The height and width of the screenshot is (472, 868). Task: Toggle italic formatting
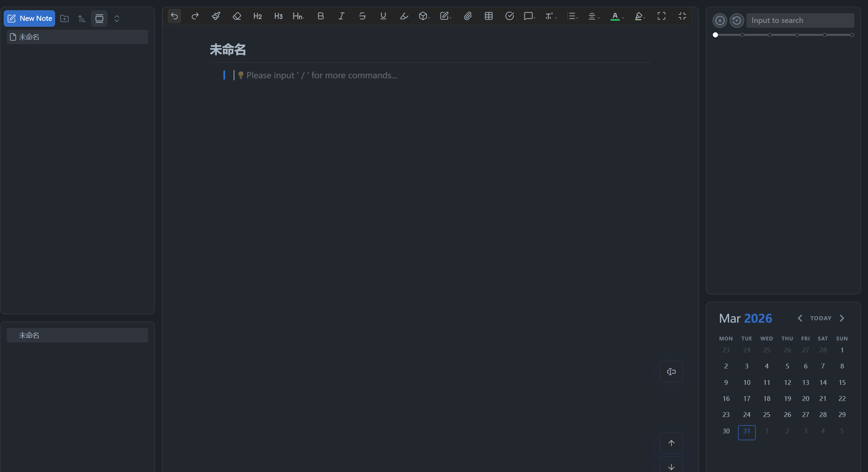[x=341, y=16]
